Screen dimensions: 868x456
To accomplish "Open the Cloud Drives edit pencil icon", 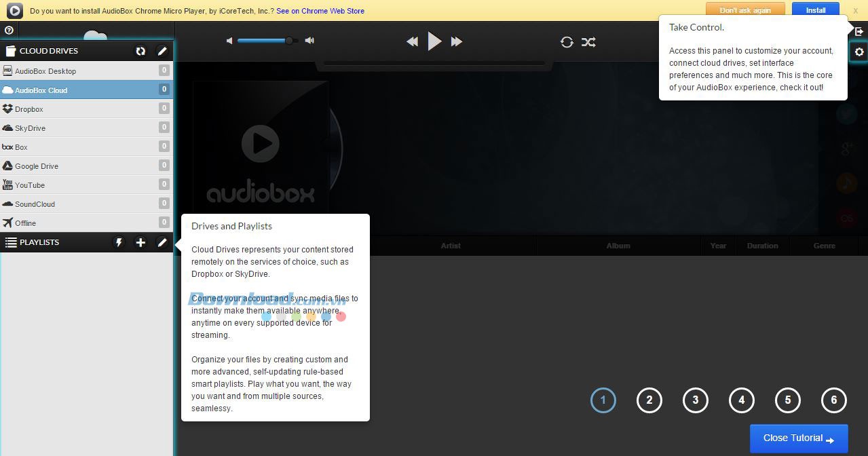I will click(162, 51).
